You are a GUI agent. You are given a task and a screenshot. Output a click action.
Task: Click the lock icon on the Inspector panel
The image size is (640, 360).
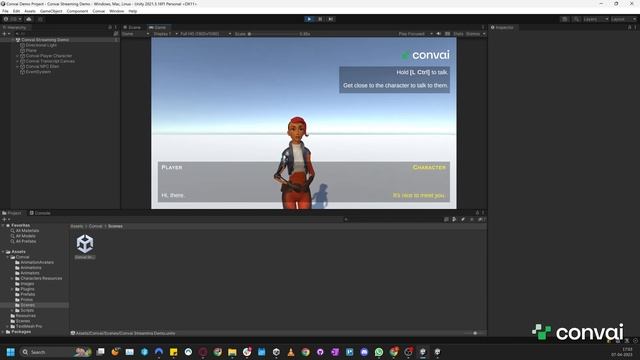(629, 27)
